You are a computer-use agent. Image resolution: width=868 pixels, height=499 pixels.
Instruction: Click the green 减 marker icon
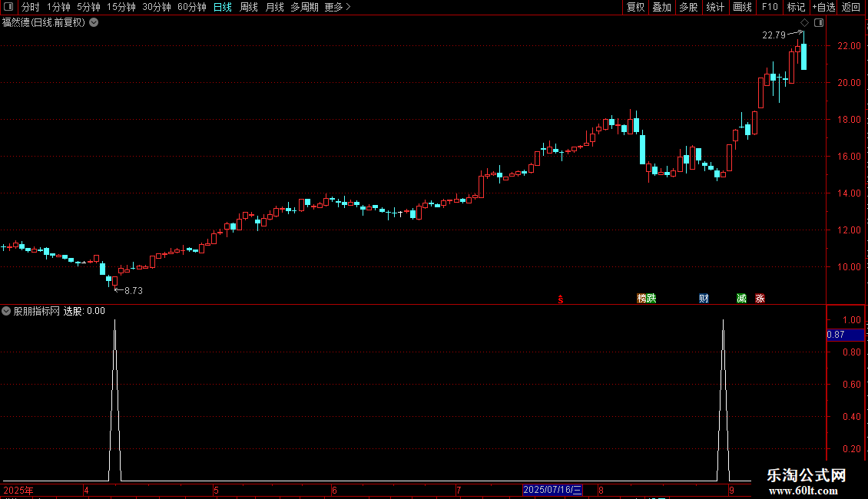click(742, 299)
